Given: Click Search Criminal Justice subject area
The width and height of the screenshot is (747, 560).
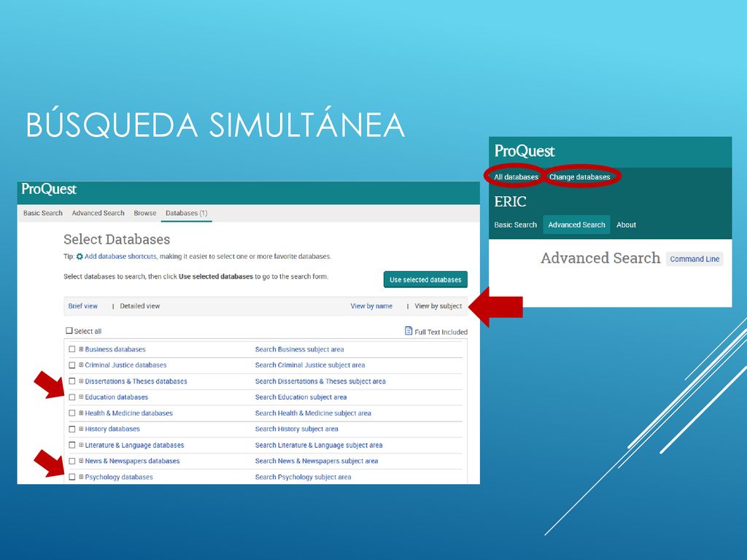Looking at the screenshot, I should point(309,365).
